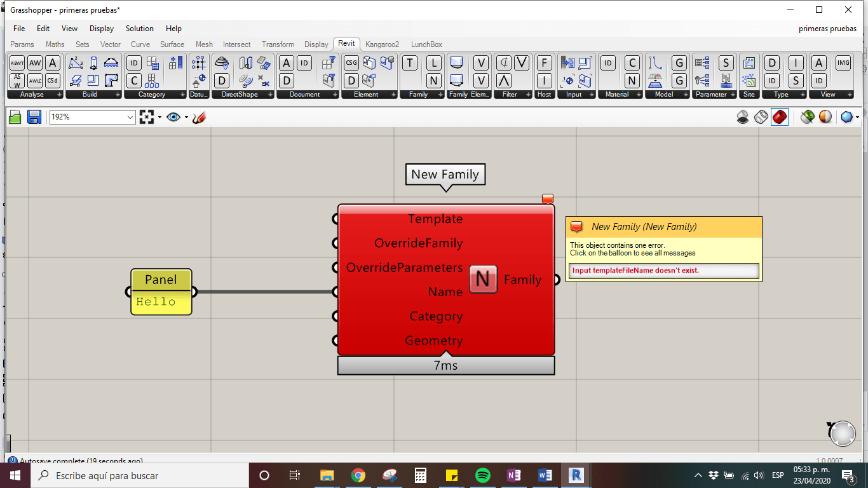This screenshot has height=488, width=868.
Task: Open the sketch drawing tool on canvas toolbar
Action: (x=199, y=117)
